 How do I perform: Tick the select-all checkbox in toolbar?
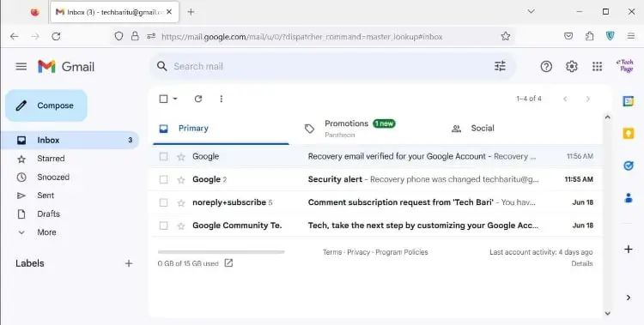163,99
